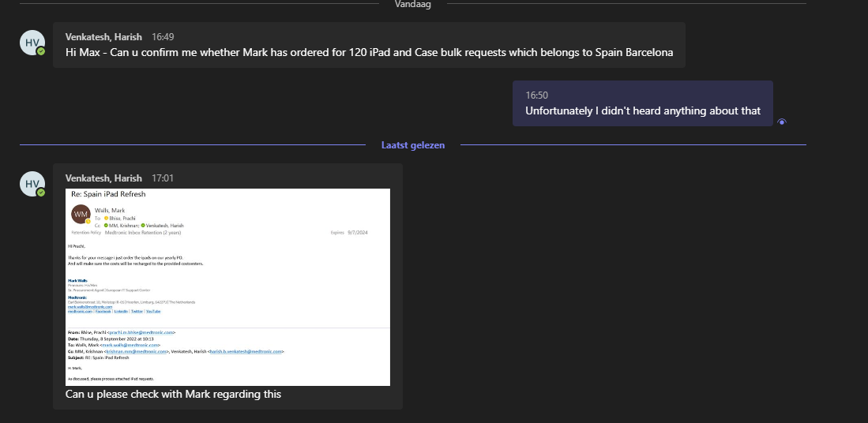
Task: Click the 17:01 message timestamp
Action: click(163, 178)
